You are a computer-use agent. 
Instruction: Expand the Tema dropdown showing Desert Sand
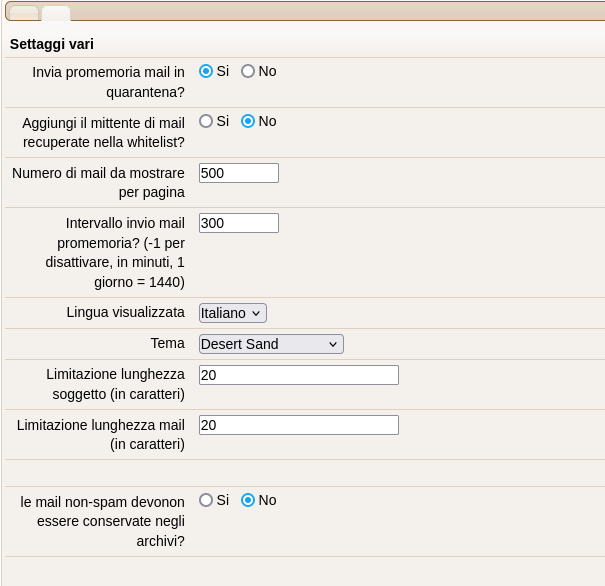point(271,344)
